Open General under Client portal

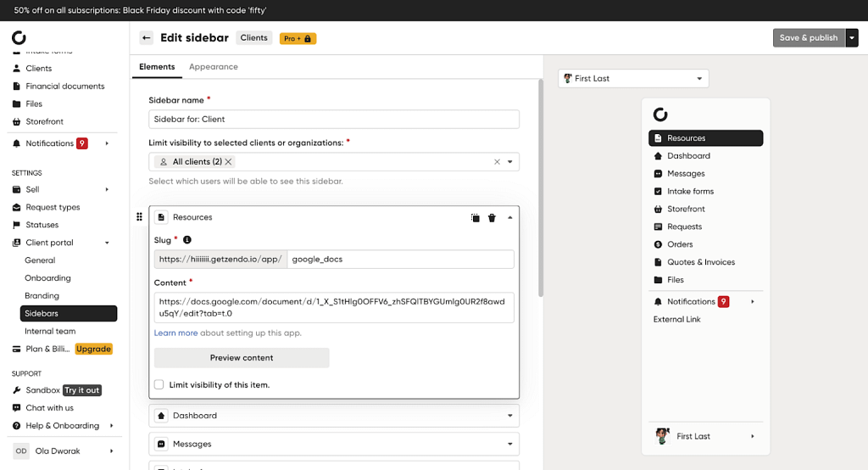40,260
